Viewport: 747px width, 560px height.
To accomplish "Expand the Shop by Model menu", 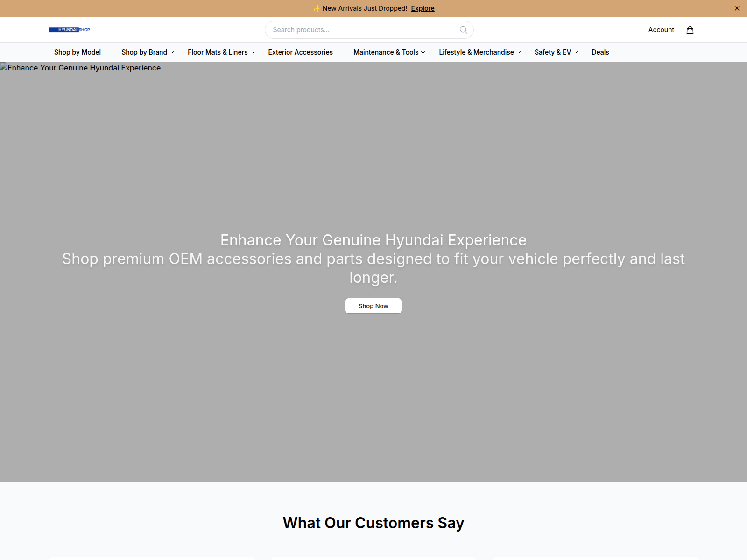I will 81,52.
